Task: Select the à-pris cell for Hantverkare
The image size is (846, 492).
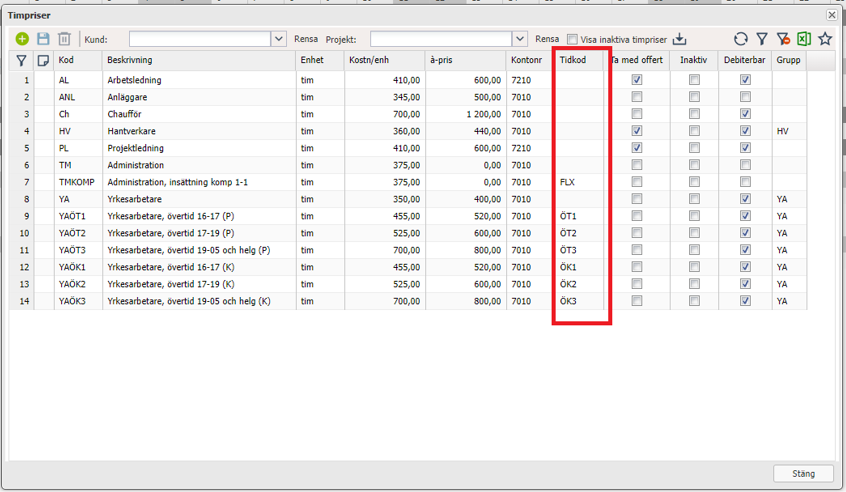Action: tap(465, 131)
